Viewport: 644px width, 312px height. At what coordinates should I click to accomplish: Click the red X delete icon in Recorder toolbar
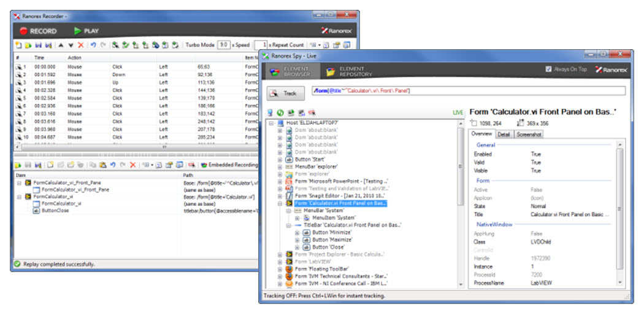click(81, 45)
